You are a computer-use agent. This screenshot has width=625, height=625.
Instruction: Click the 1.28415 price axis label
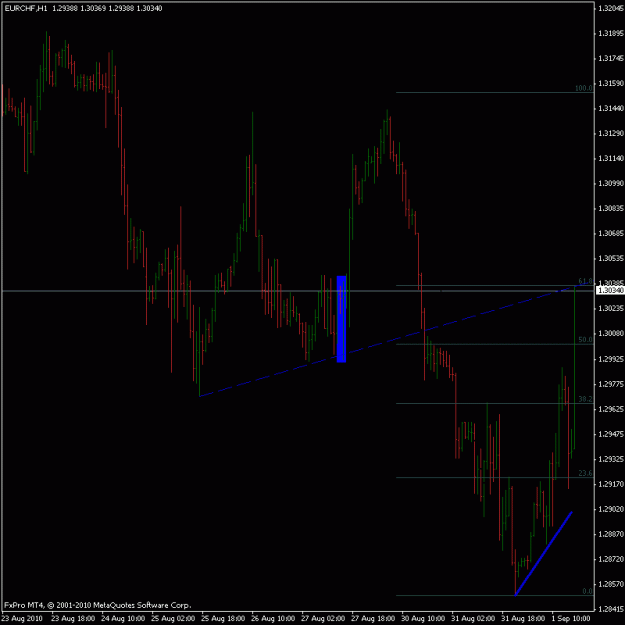pos(611,609)
